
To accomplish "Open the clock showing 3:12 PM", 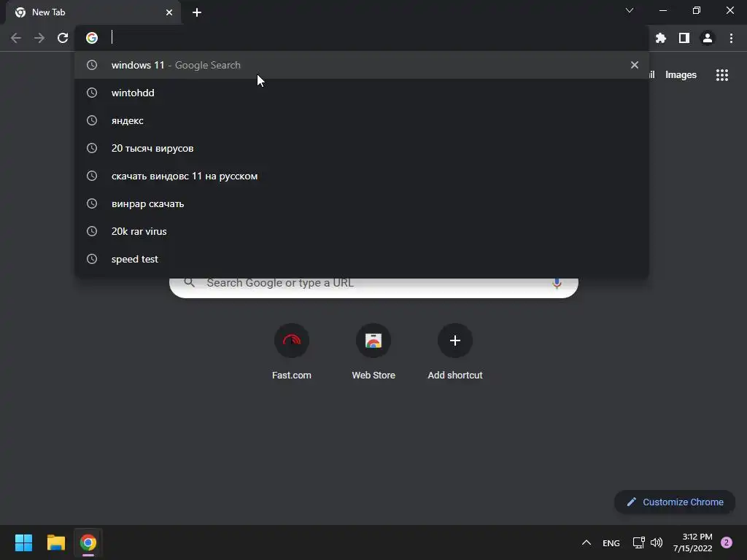I will click(x=693, y=542).
